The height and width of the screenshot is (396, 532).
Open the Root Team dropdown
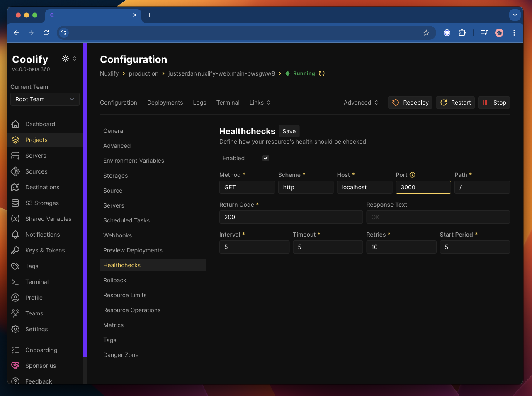click(x=45, y=99)
